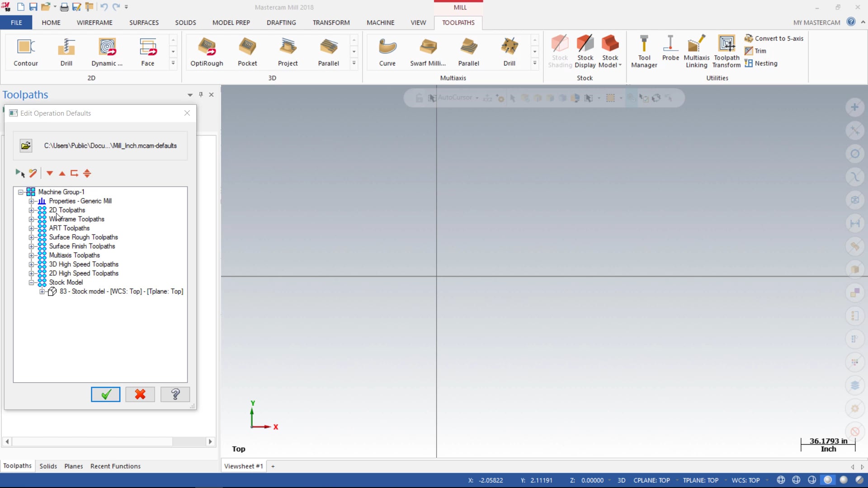Save the file from quick access toolbar
The image size is (868, 488).
click(33, 7)
